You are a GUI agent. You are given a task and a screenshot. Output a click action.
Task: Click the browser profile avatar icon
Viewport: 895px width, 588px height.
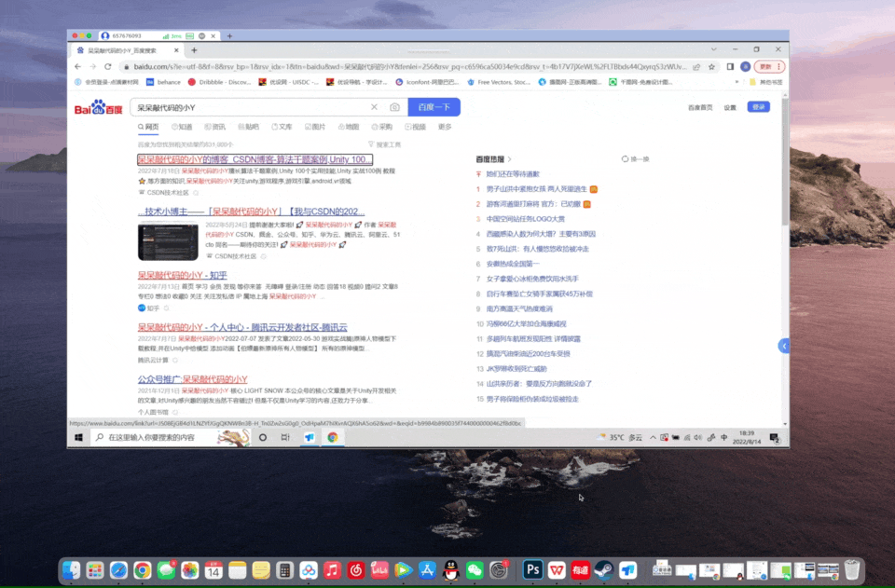(745, 66)
